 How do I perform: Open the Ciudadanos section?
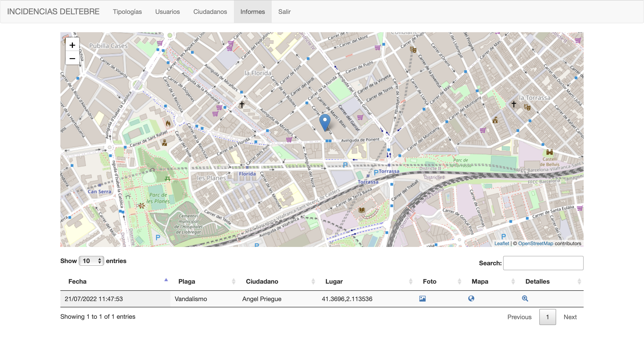[210, 12]
